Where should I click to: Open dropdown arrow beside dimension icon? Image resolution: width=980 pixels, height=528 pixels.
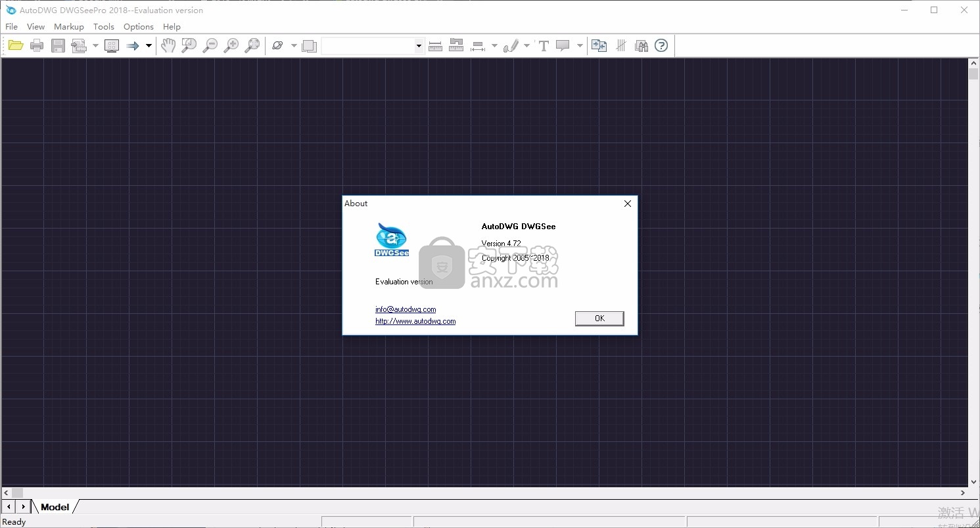[494, 45]
